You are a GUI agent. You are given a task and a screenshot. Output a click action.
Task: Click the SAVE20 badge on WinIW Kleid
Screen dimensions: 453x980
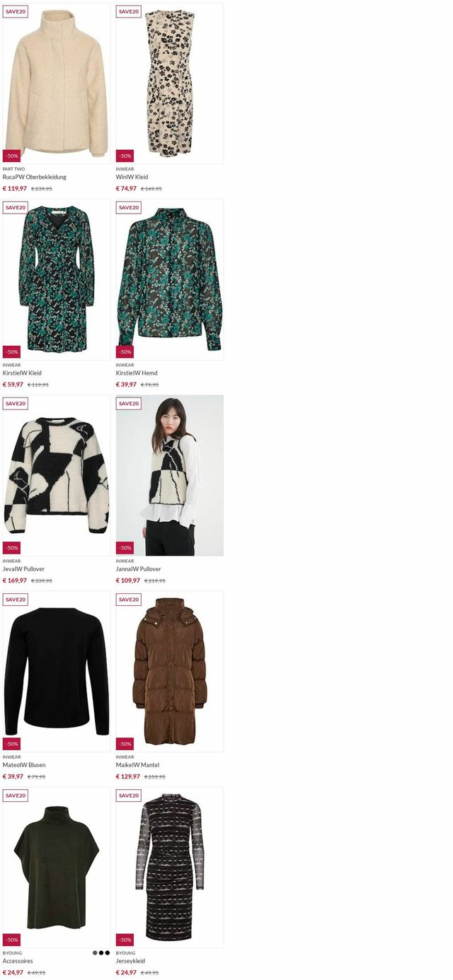pyautogui.click(x=129, y=11)
